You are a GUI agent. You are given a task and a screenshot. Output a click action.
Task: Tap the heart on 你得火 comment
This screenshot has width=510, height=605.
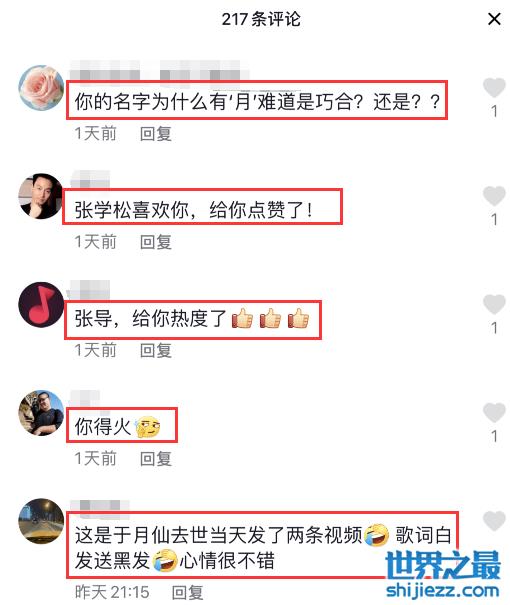point(494,412)
